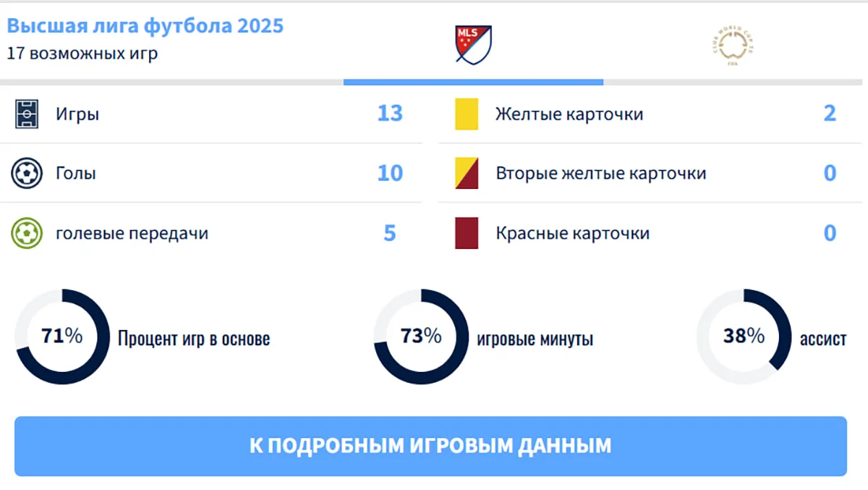Click the 73% игровые минуты ring chart
This screenshot has width=868, height=490.
click(421, 337)
